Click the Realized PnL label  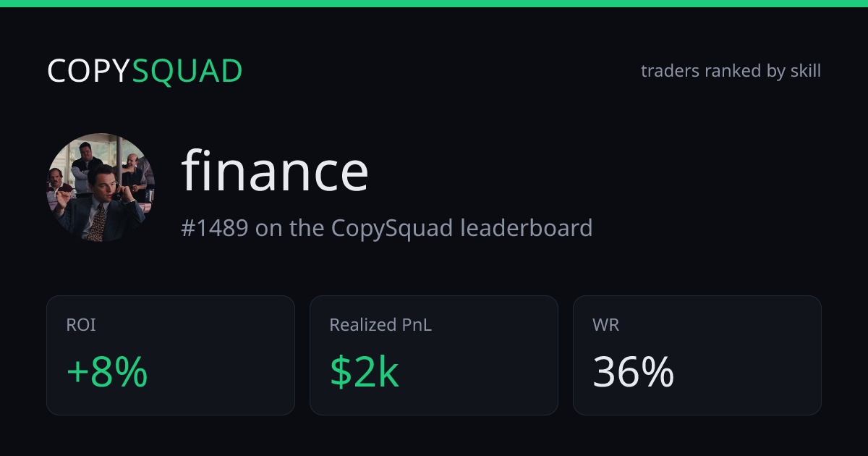tap(380, 325)
